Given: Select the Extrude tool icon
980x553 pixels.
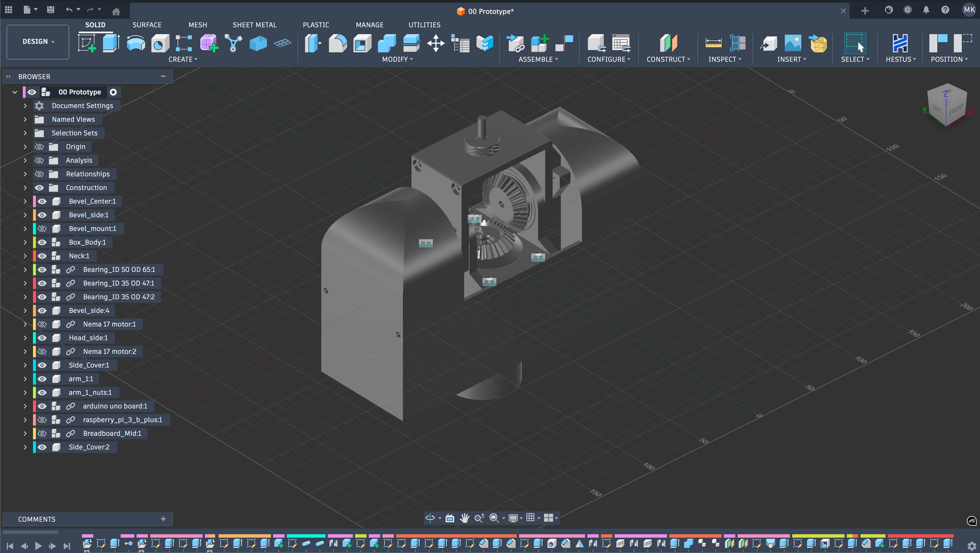Looking at the screenshot, I should (x=111, y=43).
